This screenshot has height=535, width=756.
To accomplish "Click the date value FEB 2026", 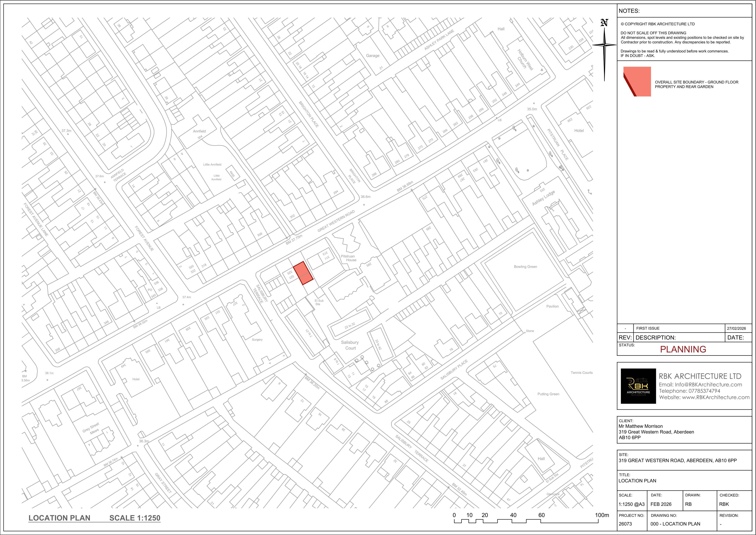I will click(661, 504).
